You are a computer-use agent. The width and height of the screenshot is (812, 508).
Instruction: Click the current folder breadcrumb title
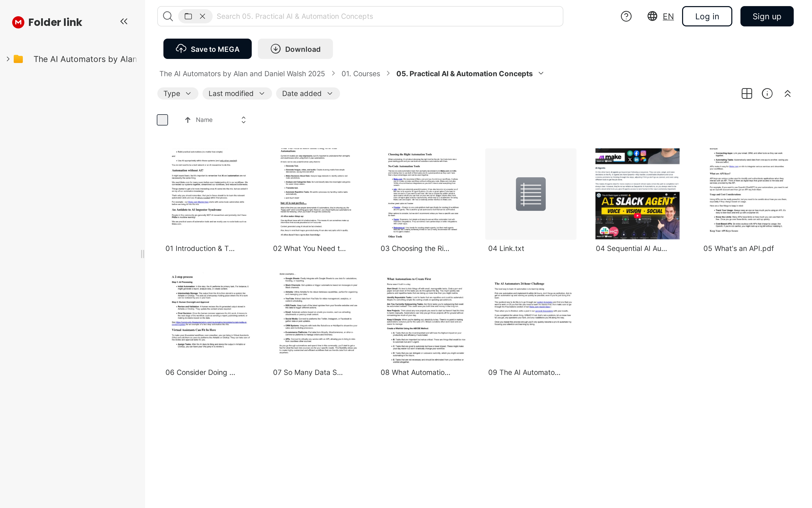(x=464, y=74)
